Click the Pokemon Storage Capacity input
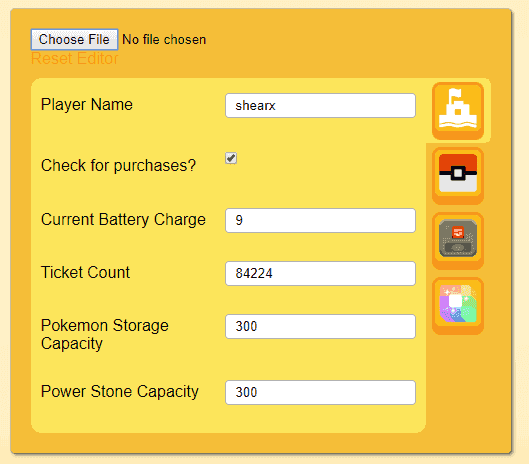529x464 pixels. [x=320, y=326]
